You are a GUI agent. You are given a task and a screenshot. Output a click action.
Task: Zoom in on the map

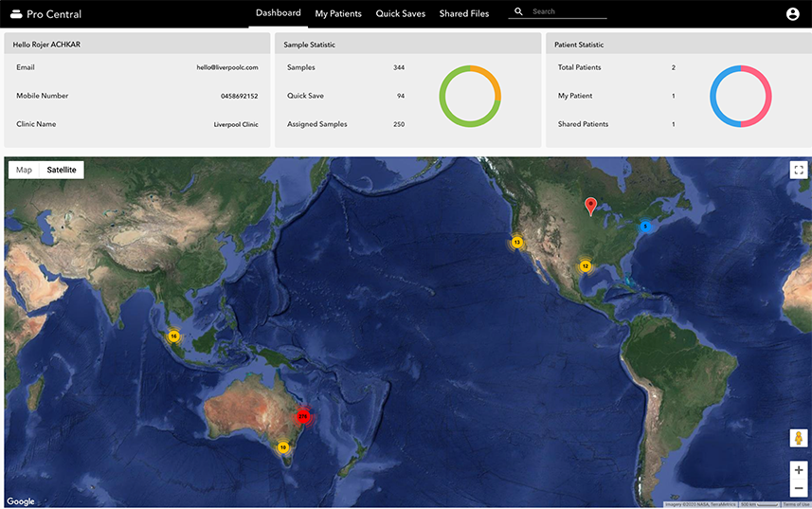point(798,470)
